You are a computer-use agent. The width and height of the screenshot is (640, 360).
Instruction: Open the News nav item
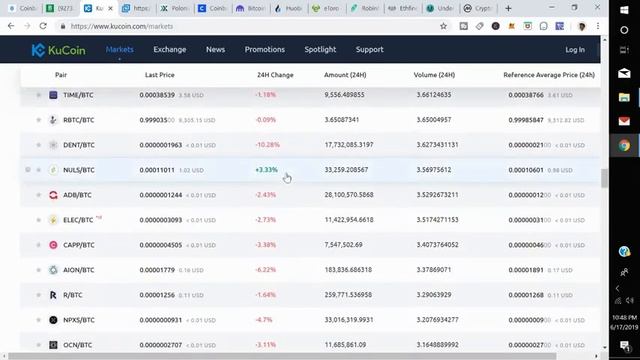(216, 49)
